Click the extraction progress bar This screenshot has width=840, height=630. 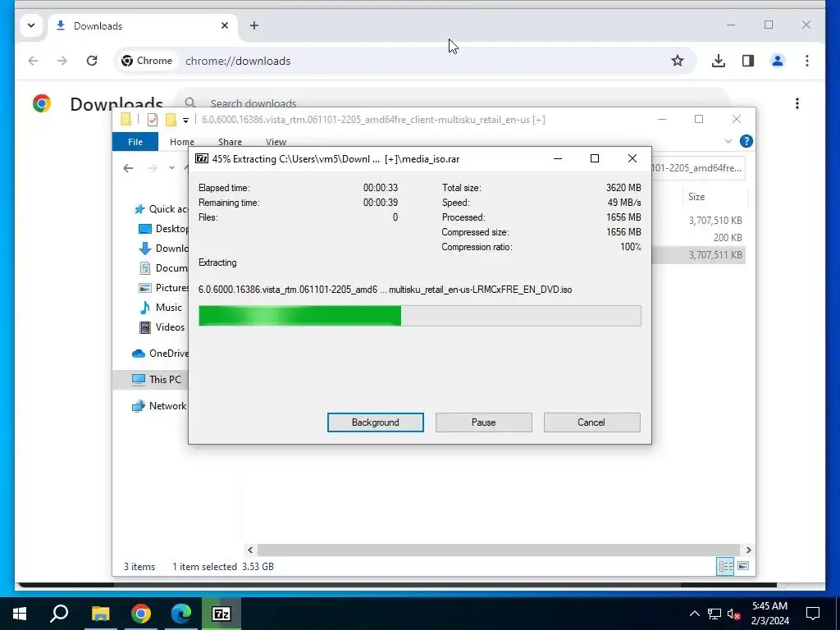(x=419, y=316)
